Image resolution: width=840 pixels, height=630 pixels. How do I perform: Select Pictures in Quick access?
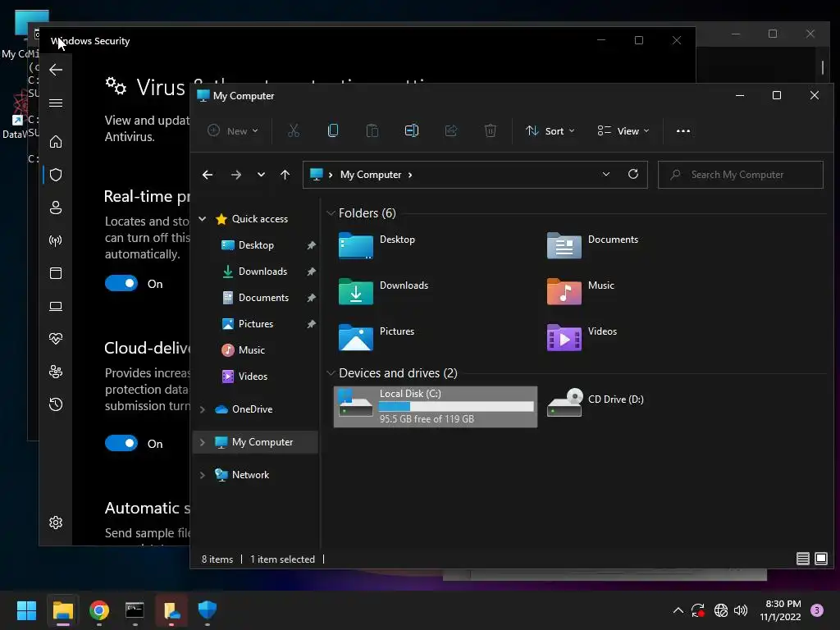[256, 323]
